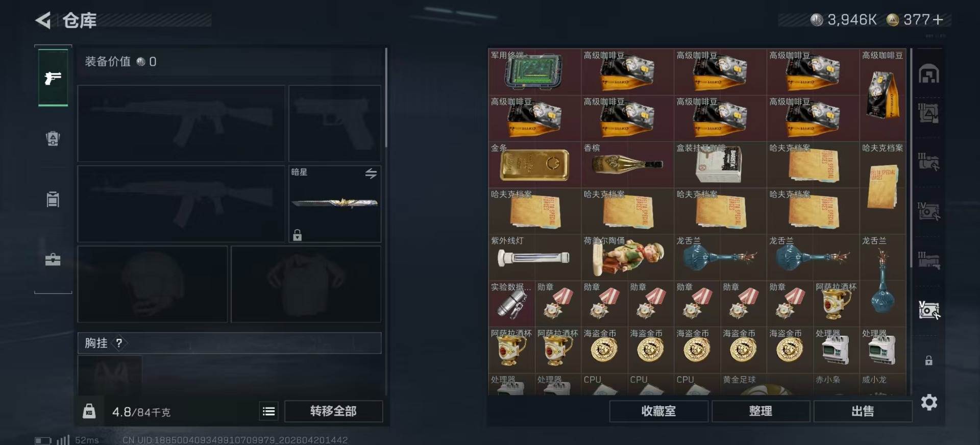Click the 整理 sort button
Screen dimensions: 980x445
click(761, 411)
